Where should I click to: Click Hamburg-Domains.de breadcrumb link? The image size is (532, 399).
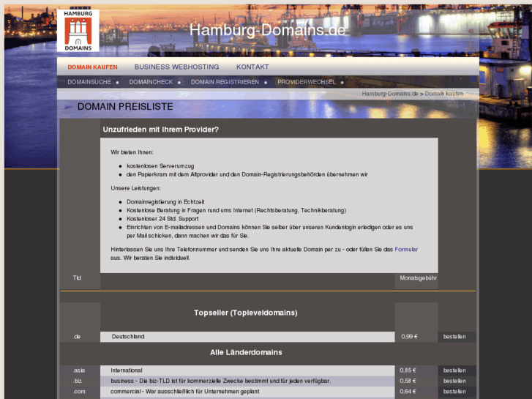tap(390, 94)
